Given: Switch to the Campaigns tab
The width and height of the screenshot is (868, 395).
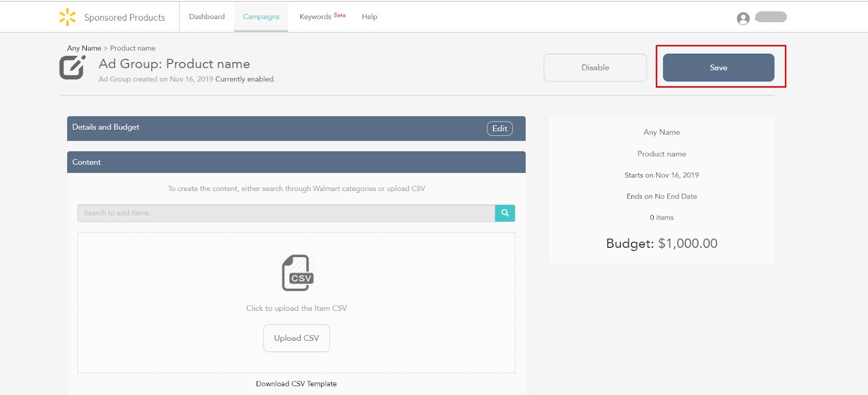Looking at the screenshot, I should pos(261,17).
